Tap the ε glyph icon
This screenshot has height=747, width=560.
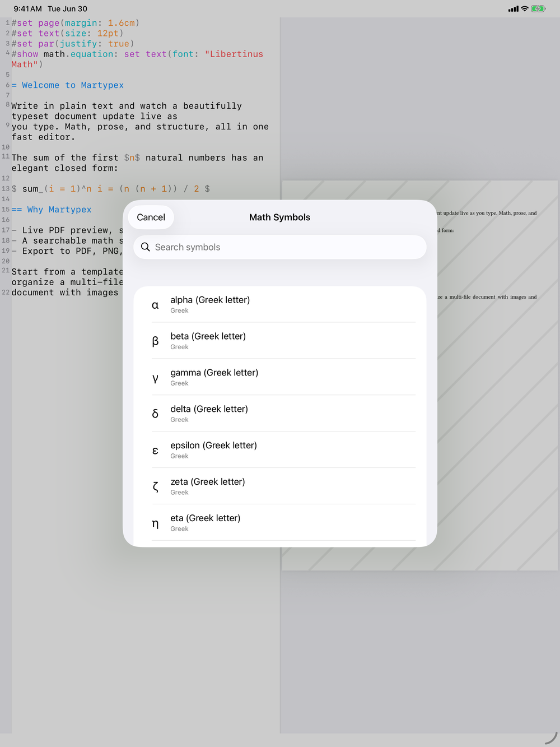pyautogui.click(x=155, y=451)
